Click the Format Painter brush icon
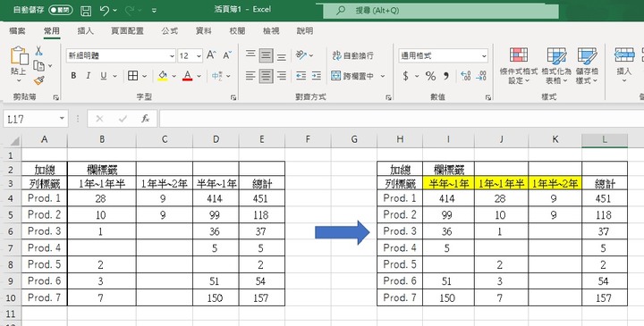This screenshot has height=326, width=644. pos(39,80)
